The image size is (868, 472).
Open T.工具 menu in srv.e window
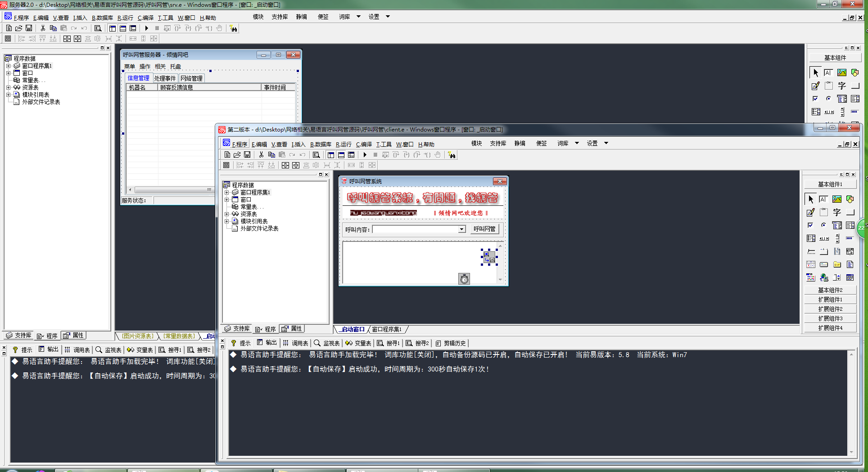tap(165, 18)
